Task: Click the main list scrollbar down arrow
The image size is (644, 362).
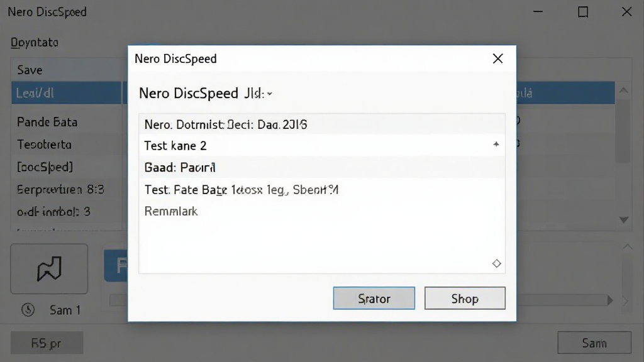Action: pos(624,220)
